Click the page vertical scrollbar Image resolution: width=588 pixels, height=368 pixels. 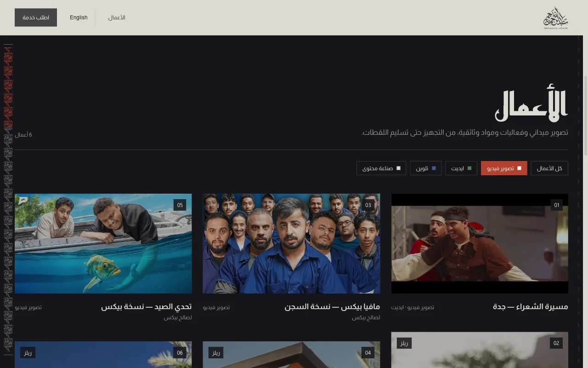[x=586, y=115]
